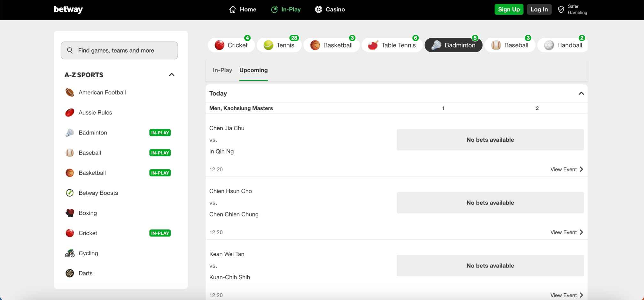Open Casino from the top navigation
Screen dimensions: 644x300
tap(330, 10)
